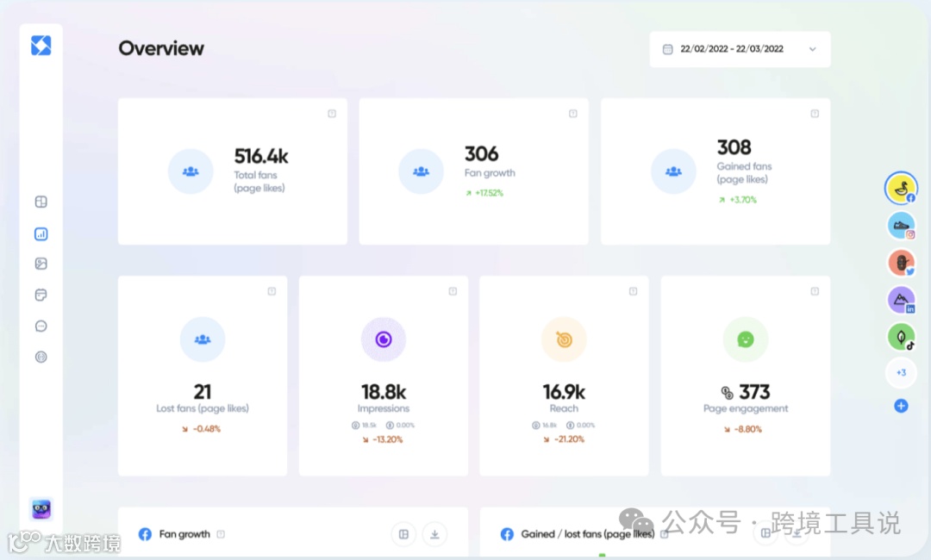Click the globe icon in sidebar
The width and height of the screenshot is (931, 560).
tap(41, 357)
